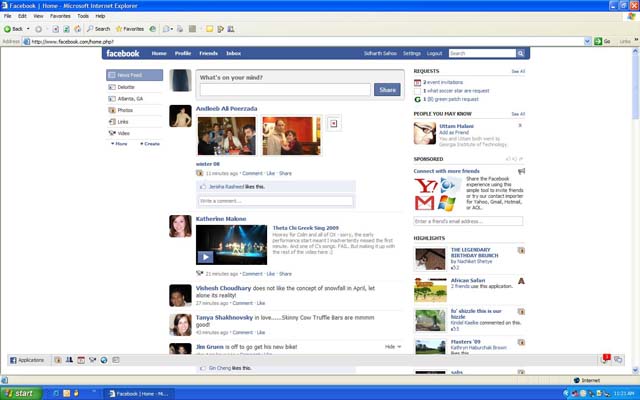Viewport: 640px width, 400px height.
Task: Open Vishesh Choudhary's profile name
Action: point(223,288)
